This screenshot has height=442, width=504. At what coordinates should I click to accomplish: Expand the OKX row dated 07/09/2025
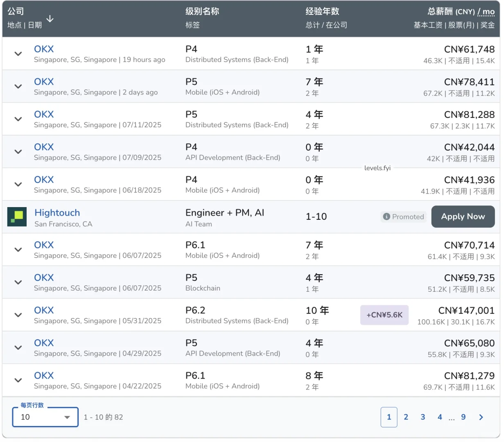click(x=18, y=151)
